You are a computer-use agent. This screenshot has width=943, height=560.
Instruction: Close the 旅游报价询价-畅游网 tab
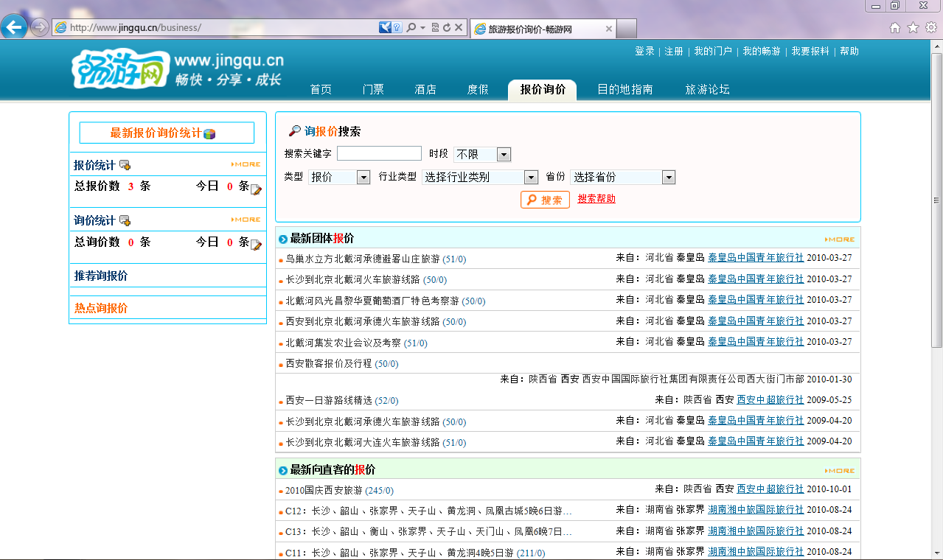609,29
